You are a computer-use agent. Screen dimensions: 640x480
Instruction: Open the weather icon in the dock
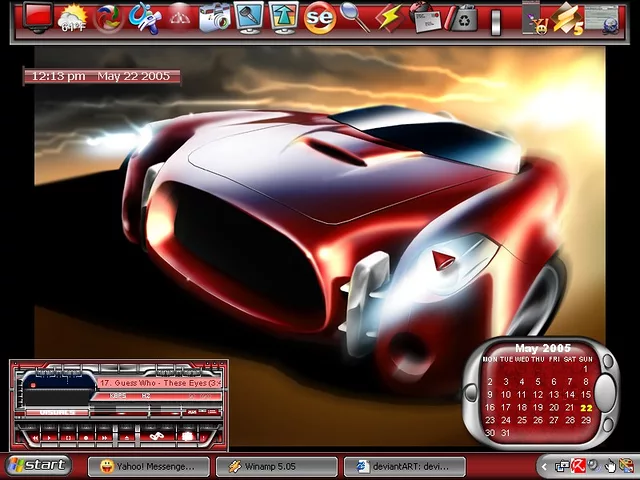[x=73, y=18]
